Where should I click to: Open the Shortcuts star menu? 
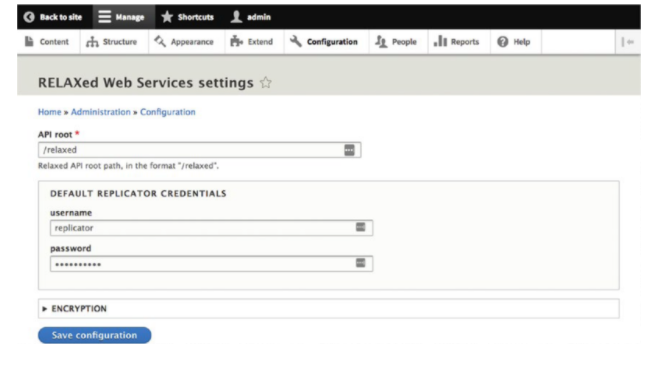(188, 17)
